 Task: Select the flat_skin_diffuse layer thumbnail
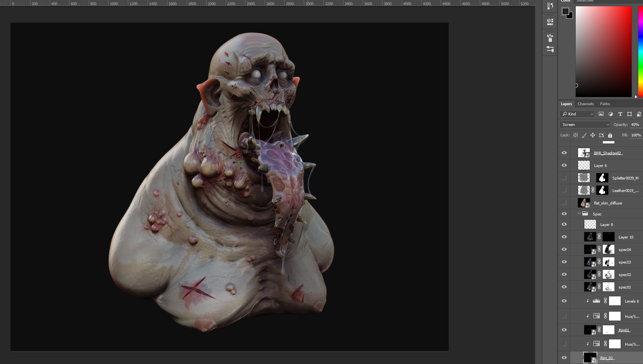(x=584, y=203)
